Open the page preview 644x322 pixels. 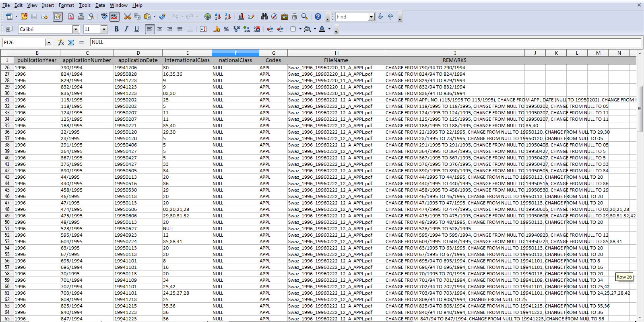point(91,17)
